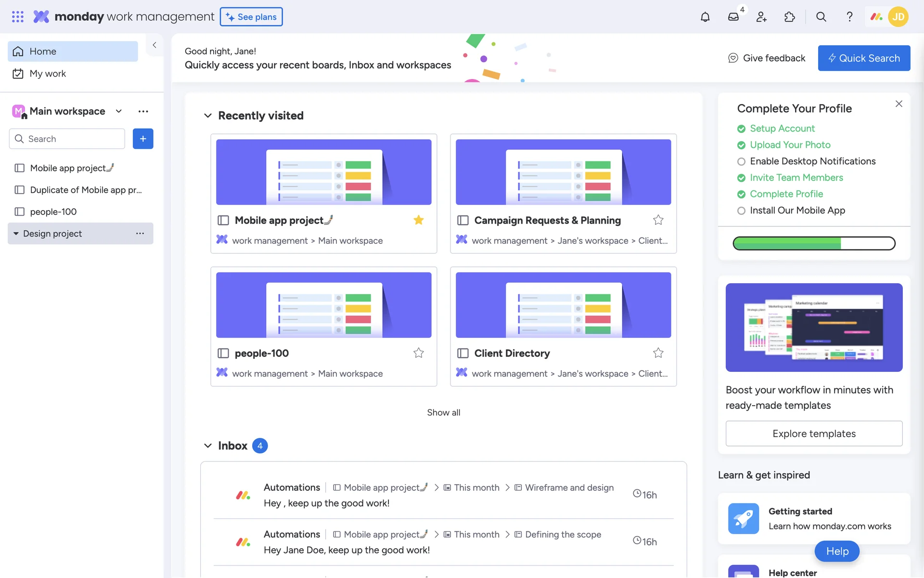The height and width of the screenshot is (578, 924).
Task: Open the products switcher grid icon
Action: point(18,17)
